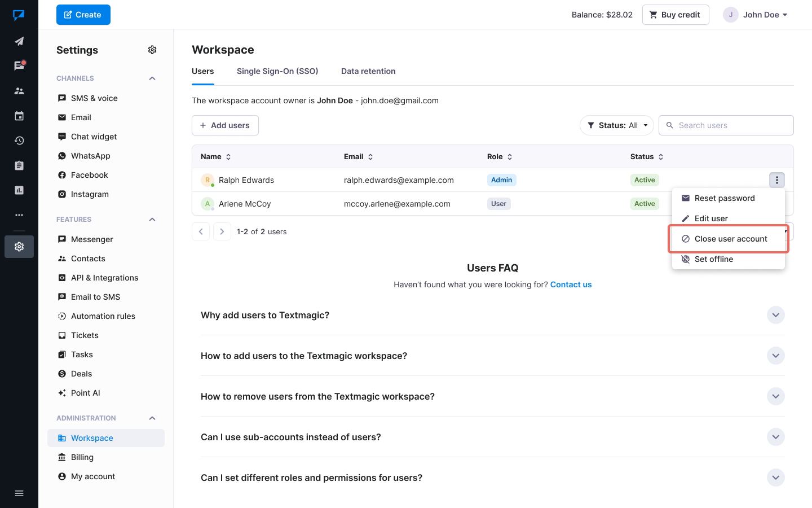812x508 pixels.
Task: Select Close user account from menu
Action: pos(730,239)
